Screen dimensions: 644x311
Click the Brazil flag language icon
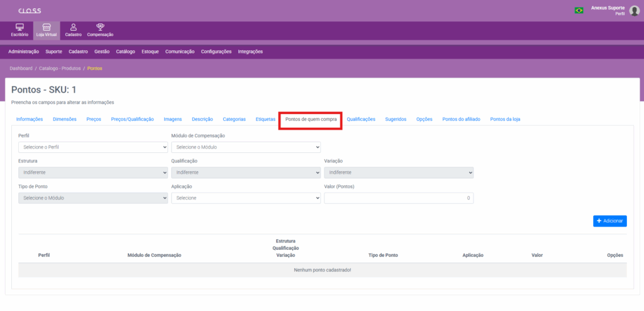pyautogui.click(x=579, y=10)
